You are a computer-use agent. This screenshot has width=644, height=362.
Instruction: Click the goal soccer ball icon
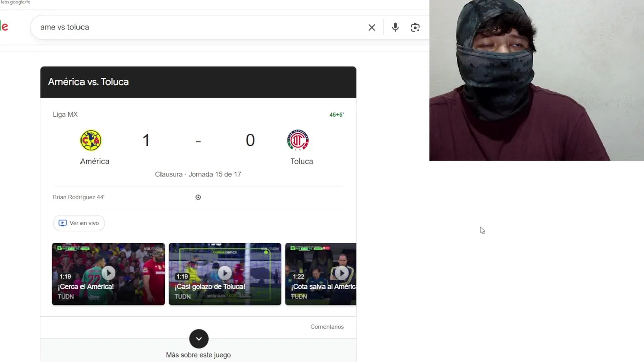click(x=198, y=197)
